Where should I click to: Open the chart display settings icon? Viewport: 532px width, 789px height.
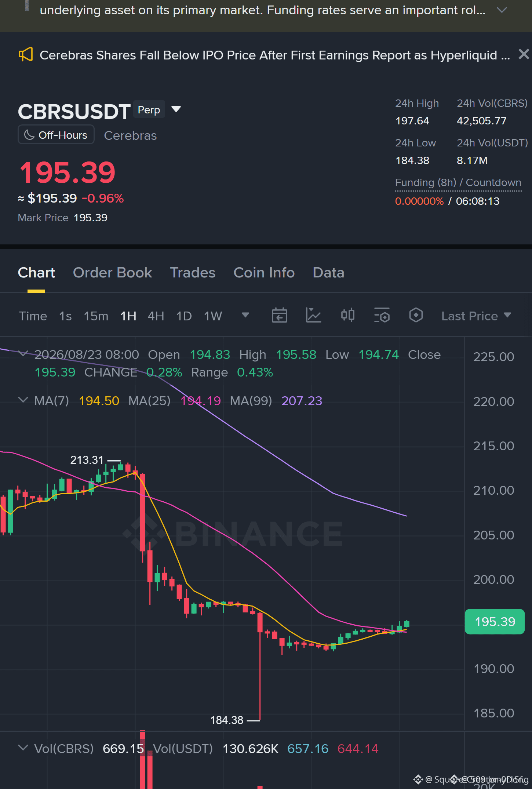pos(382,315)
